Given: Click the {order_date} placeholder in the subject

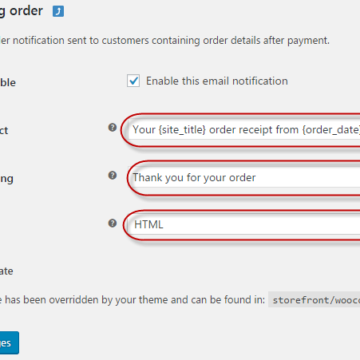Looking at the screenshot, I should click(x=331, y=130).
